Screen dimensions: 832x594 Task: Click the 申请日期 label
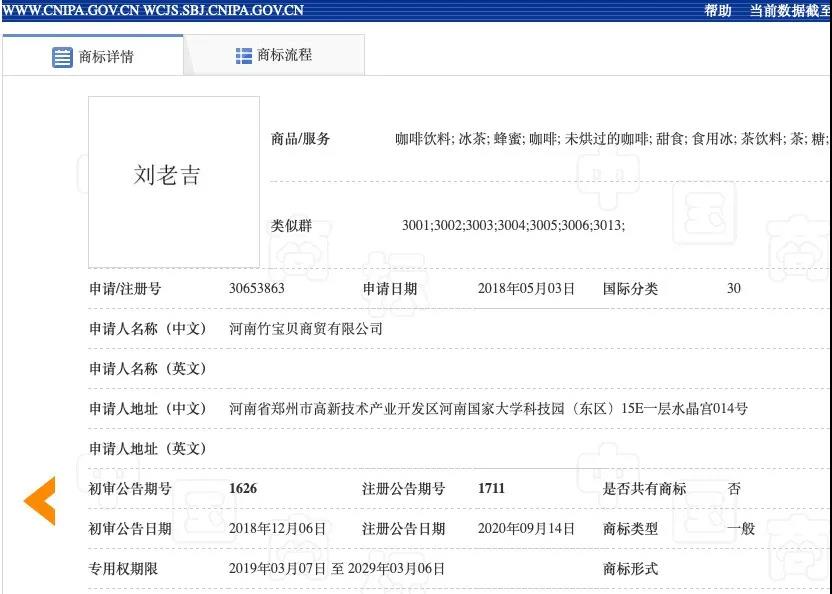click(x=390, y=289)
